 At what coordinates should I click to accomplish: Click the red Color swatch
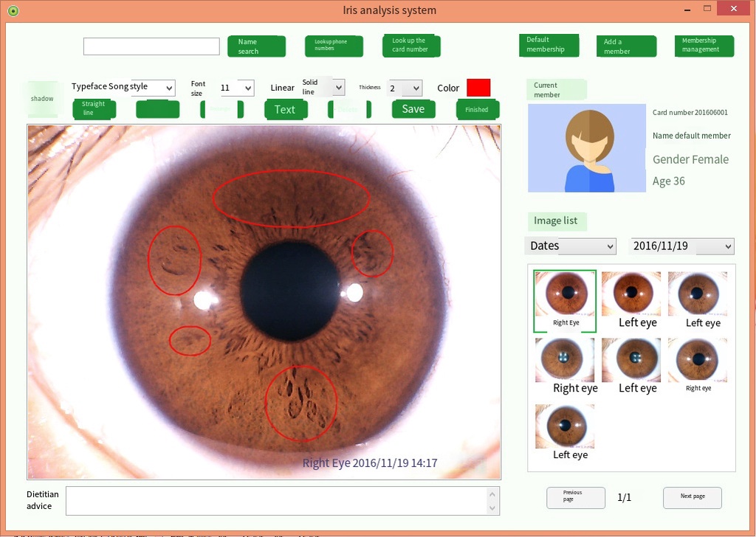coord(478,87)
